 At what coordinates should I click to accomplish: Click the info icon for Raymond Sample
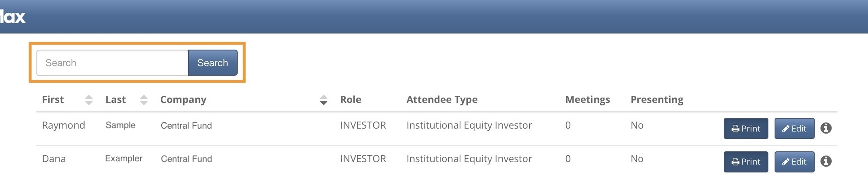coord(826,128)
